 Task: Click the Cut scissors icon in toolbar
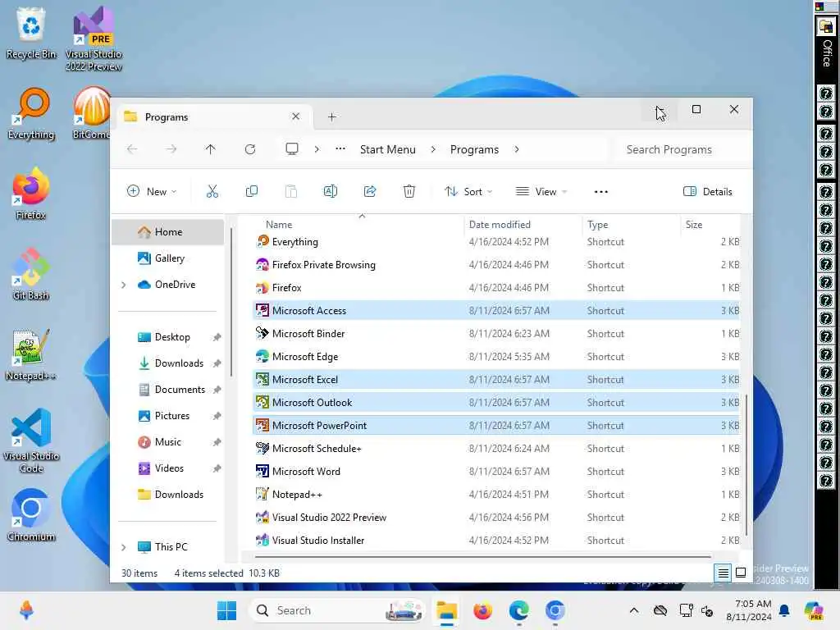point(212,191)
